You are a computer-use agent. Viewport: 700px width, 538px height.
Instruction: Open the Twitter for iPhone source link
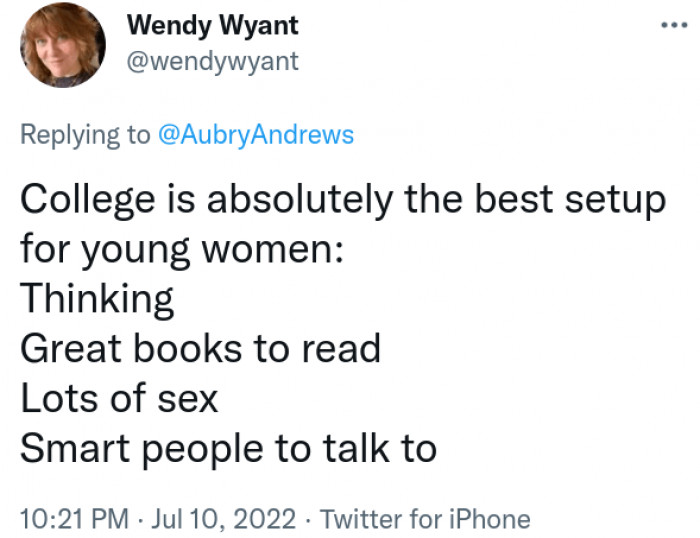tap(424, 519)
